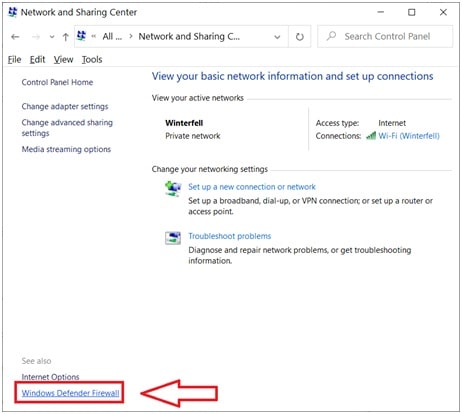This screenshot has height=414, width=462.
Task: Open the address bar history dropdown
Action: point(277,37)
